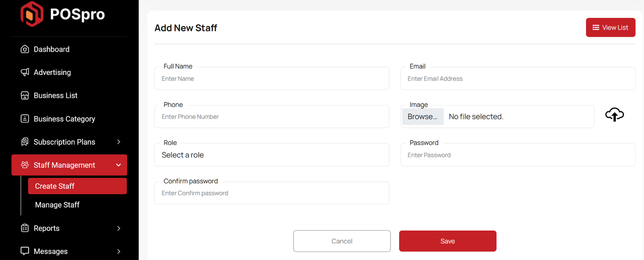Click the cloud upload image icon

pyautogui.click(x=614, y=115)
